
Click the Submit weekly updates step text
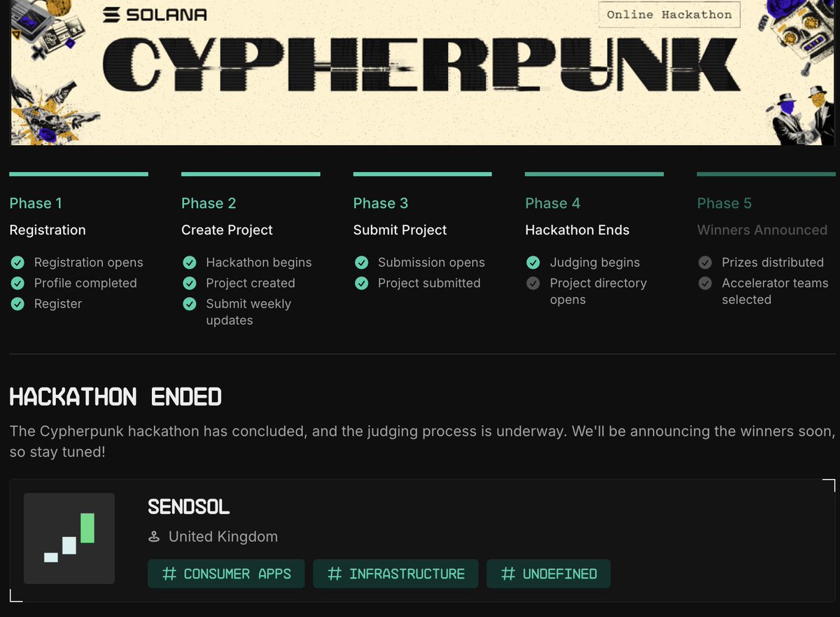248,312
